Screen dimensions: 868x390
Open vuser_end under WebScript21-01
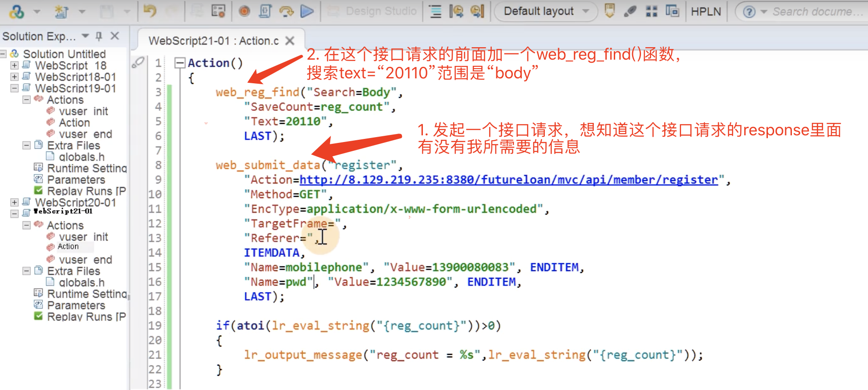click(85, 260)
